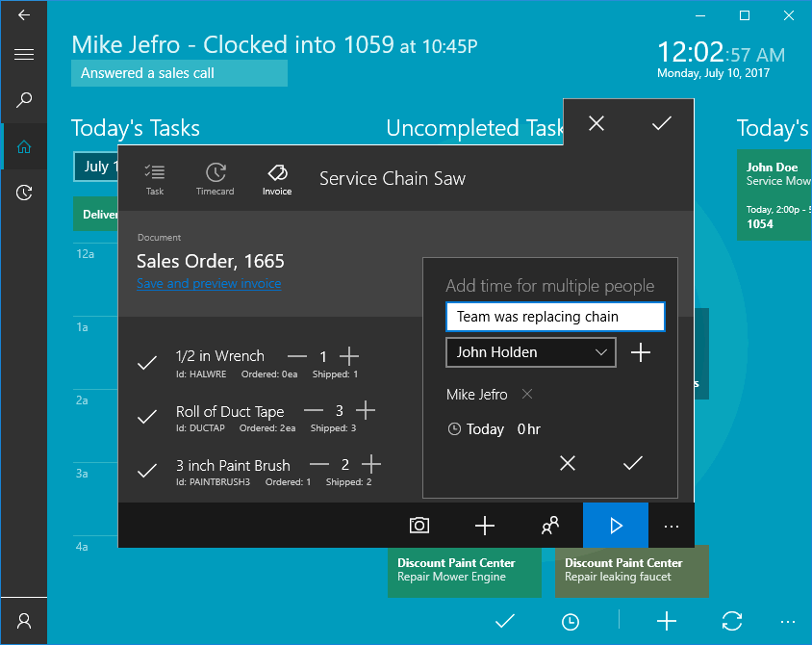Open the history clock icon in sidebar
This screenshot has width=812, height=645.
(x=24, y=193)
